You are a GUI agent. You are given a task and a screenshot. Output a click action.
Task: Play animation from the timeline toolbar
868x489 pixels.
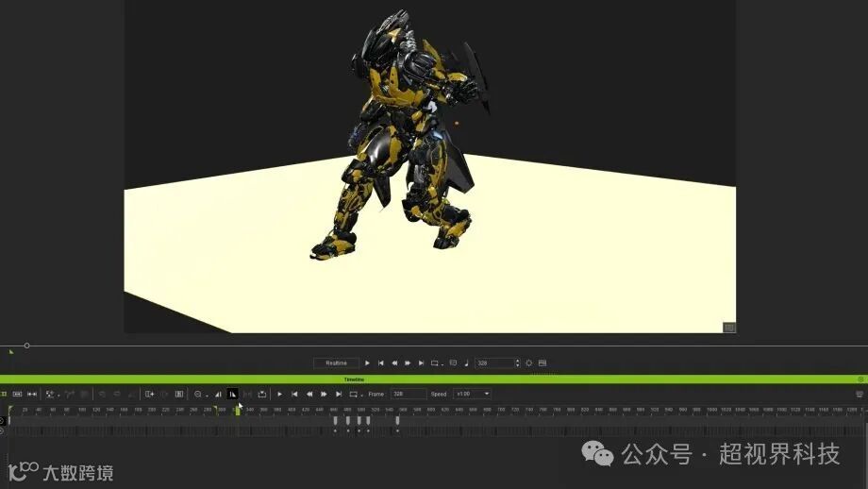tap(279, 394)
